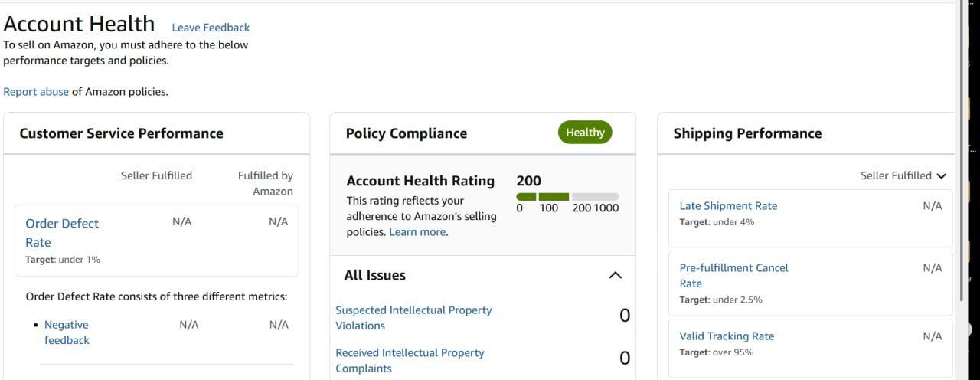The width and height of the screenshot is (980, 380).
Task: Open Order Defect Rate details
Action: (62, 233)
